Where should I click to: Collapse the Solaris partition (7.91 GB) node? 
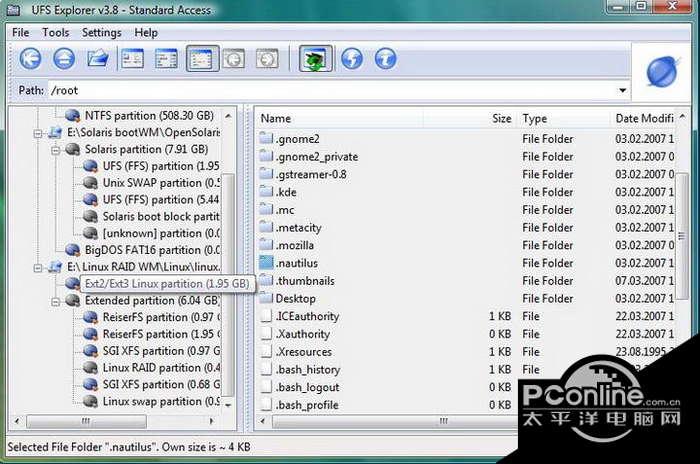55,150
